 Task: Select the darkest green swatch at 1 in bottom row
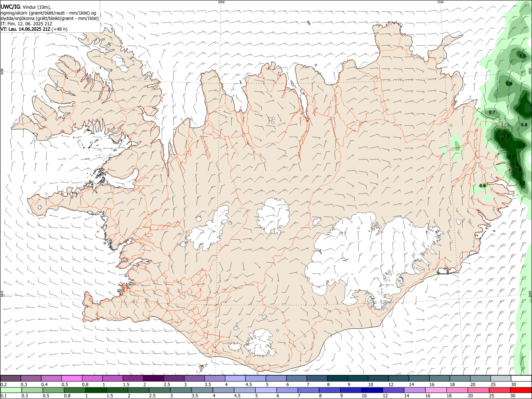[96, 390]
